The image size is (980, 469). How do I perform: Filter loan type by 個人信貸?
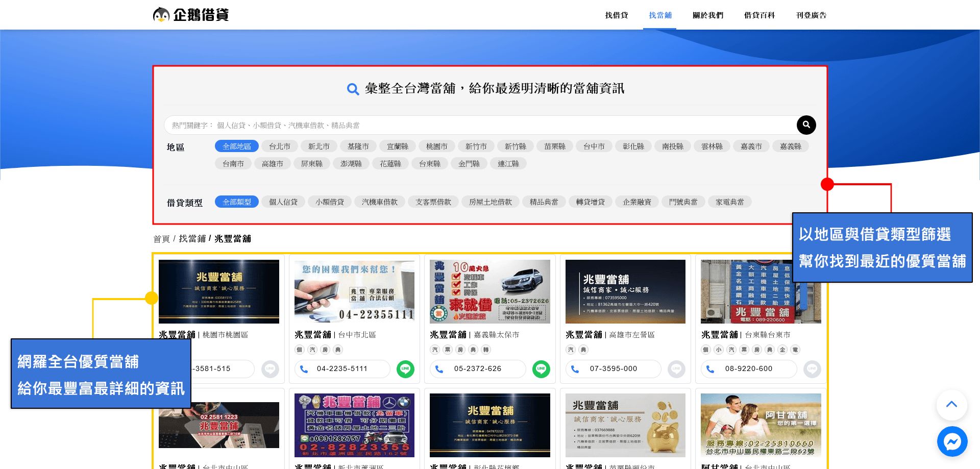point(283,202)
